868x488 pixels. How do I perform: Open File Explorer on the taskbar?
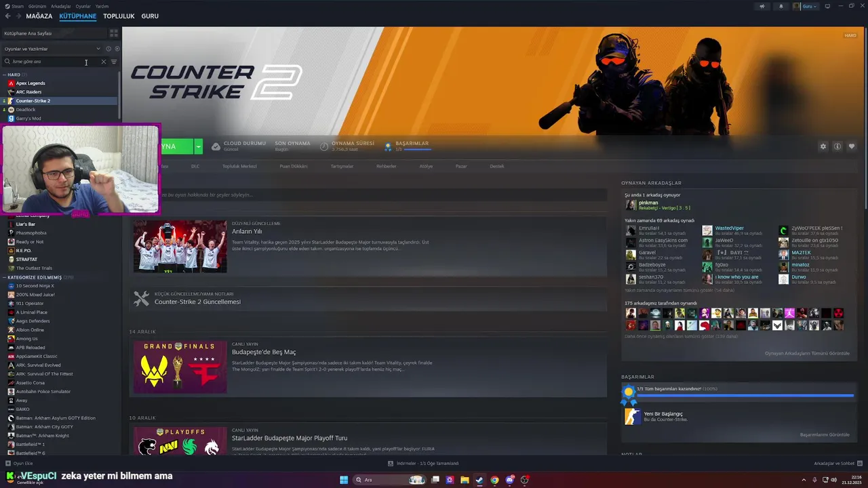point(465,480)
